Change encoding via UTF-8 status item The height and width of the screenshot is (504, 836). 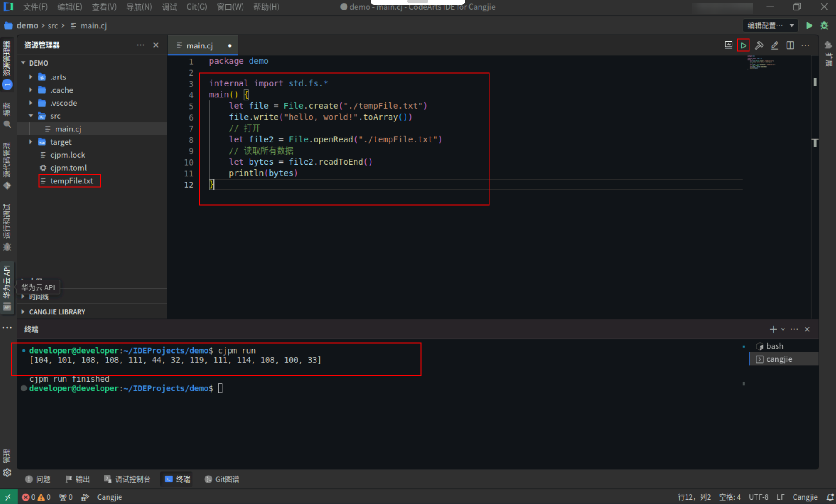pos(759,497)
